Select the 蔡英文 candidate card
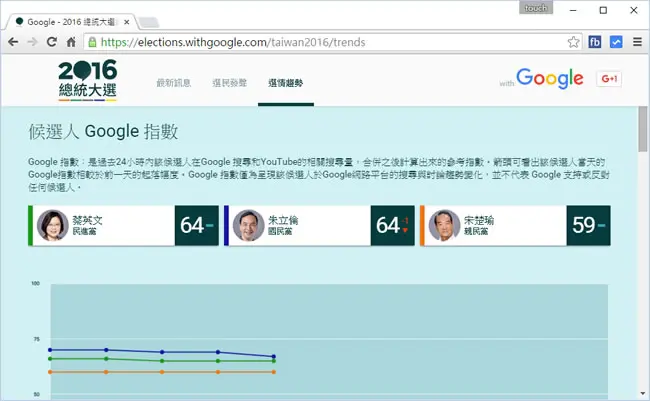The width and height of the screenshot is (650, 401). point(124,226)
